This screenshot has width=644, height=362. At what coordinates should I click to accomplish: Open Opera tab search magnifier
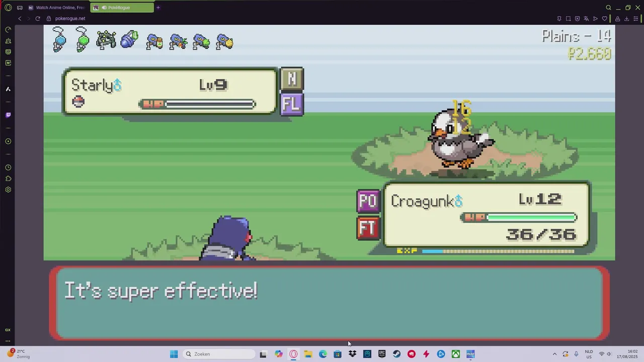coord(608,8)
